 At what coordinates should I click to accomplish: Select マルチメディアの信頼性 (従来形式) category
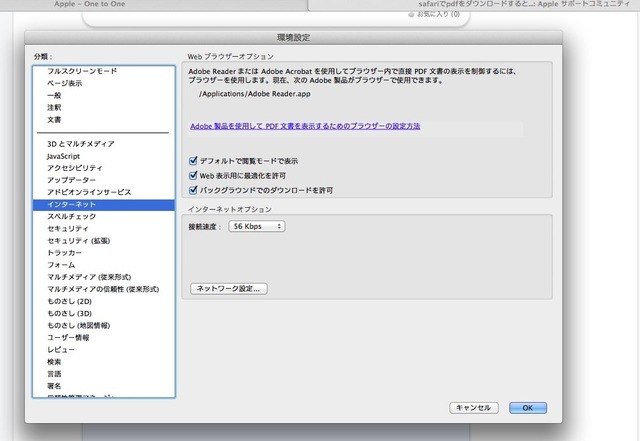104,289
